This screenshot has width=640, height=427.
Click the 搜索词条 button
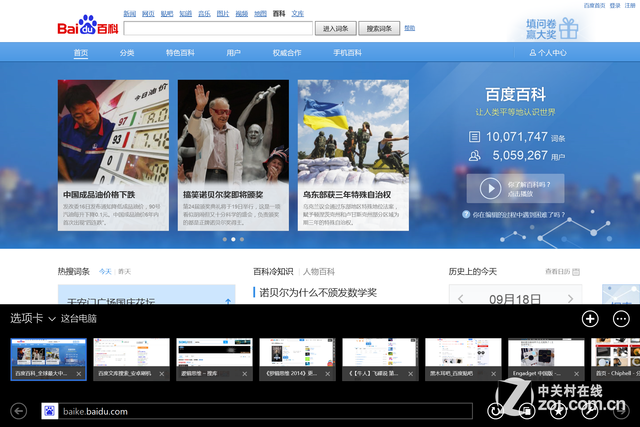coord(379,29)
